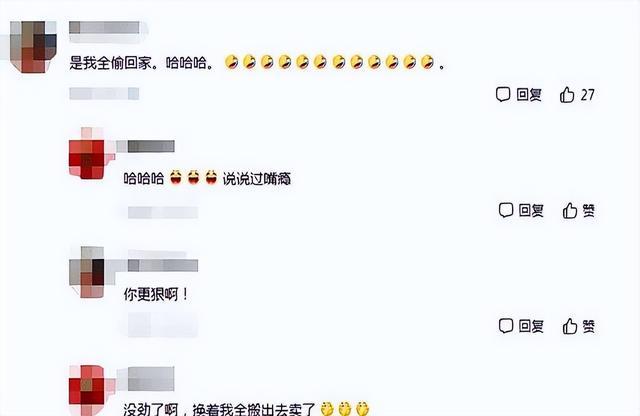Screen dimensions: 640x416
Task: Click 回复 text under 说说过嘴瘾 comment
Action: point(531,211)
